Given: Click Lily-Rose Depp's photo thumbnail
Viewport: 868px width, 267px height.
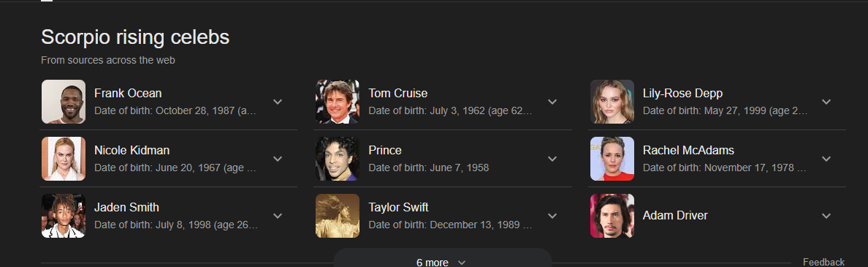Looking at the screenshot, I should pyautogui.click(x=612, y=102).
